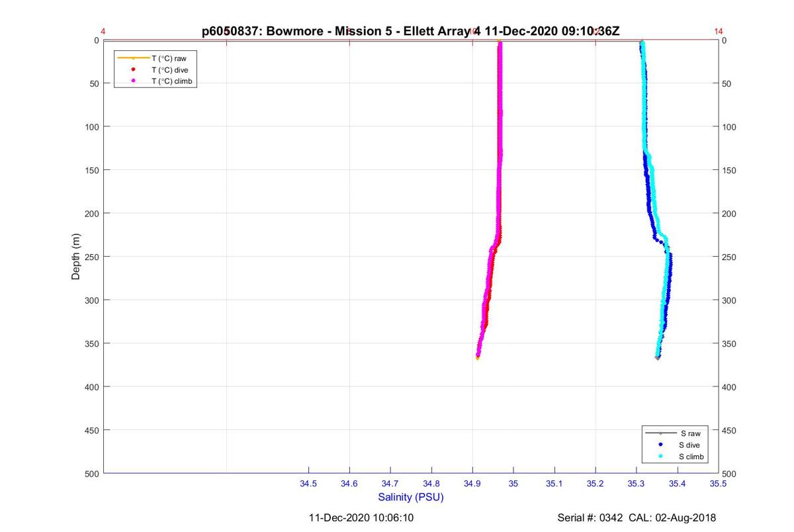Click the blue dot marker beside S dive
The image size is (794, 532).
point(660,445)
